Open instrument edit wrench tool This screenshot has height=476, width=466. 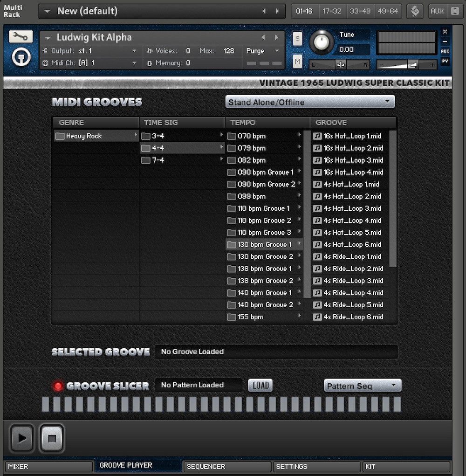21,37
